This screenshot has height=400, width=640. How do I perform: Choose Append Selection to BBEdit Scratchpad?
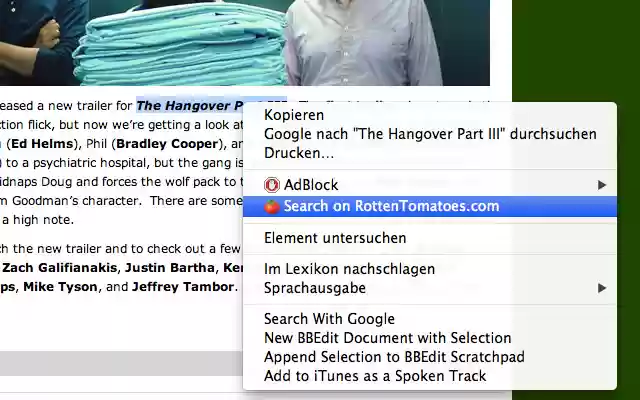tap(430, 357)
